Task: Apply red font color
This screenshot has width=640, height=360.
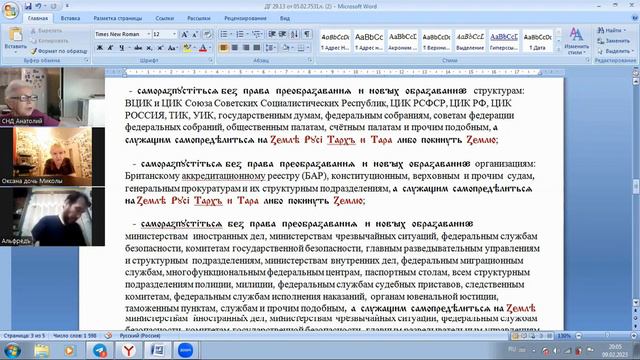Action: (203, 48)
